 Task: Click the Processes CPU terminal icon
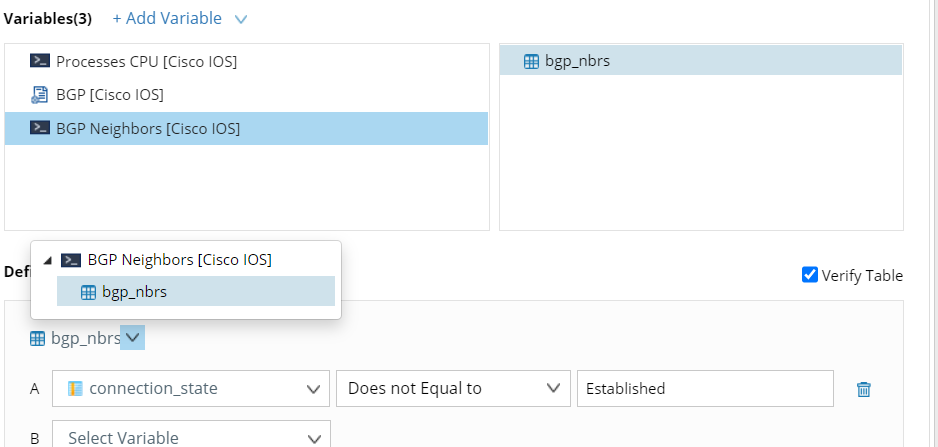(x=40, y=61)
